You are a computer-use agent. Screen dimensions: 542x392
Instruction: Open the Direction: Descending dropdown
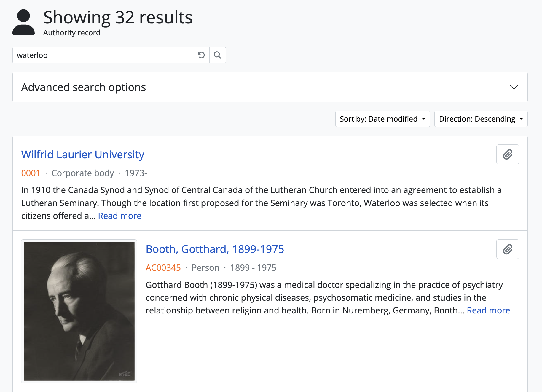pyautogui.click(x=481, y=119)
